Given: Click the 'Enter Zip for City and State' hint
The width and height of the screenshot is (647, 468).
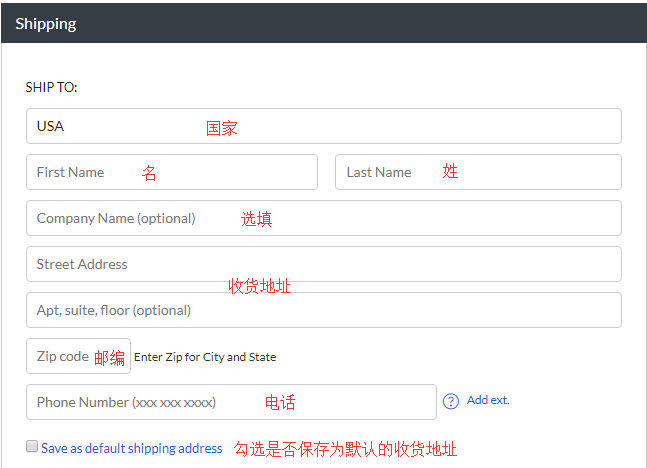Looking at the screenshot, I should (x=205, y=357).
